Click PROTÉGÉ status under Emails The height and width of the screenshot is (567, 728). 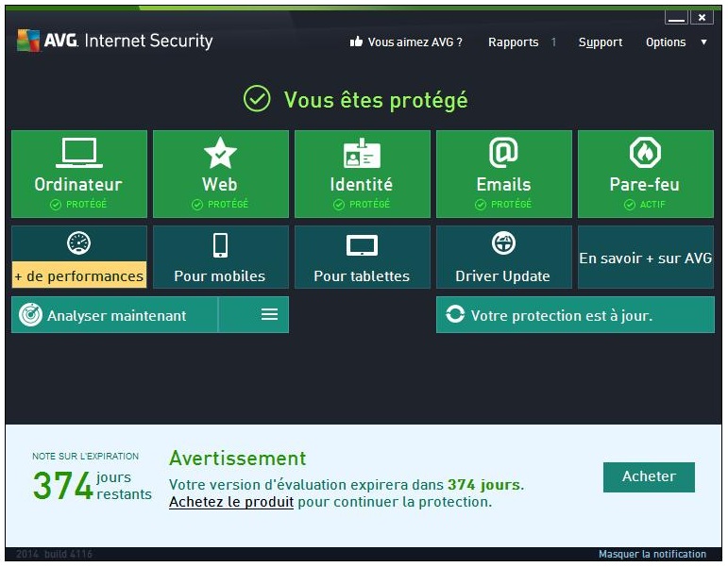pos(504,204)
